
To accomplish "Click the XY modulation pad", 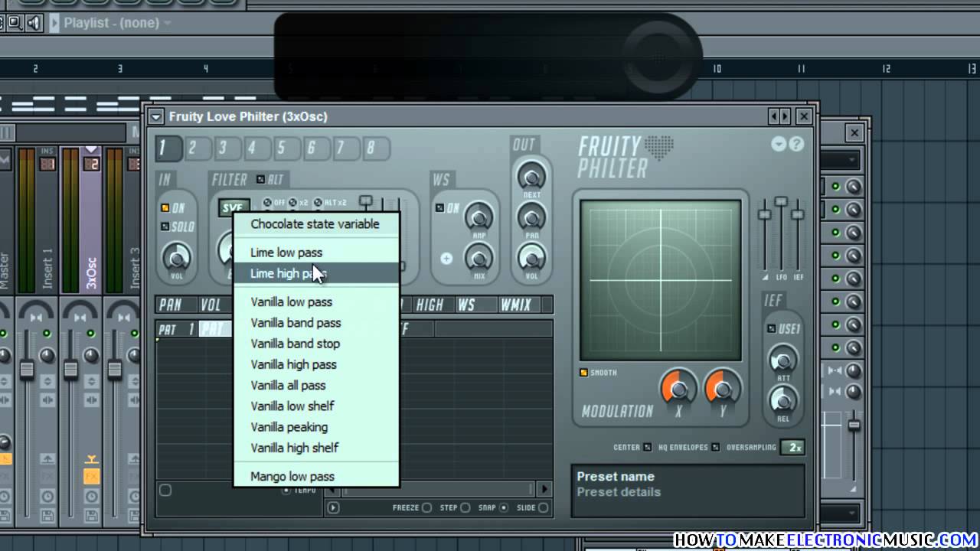I will click(x=661, y=279).
